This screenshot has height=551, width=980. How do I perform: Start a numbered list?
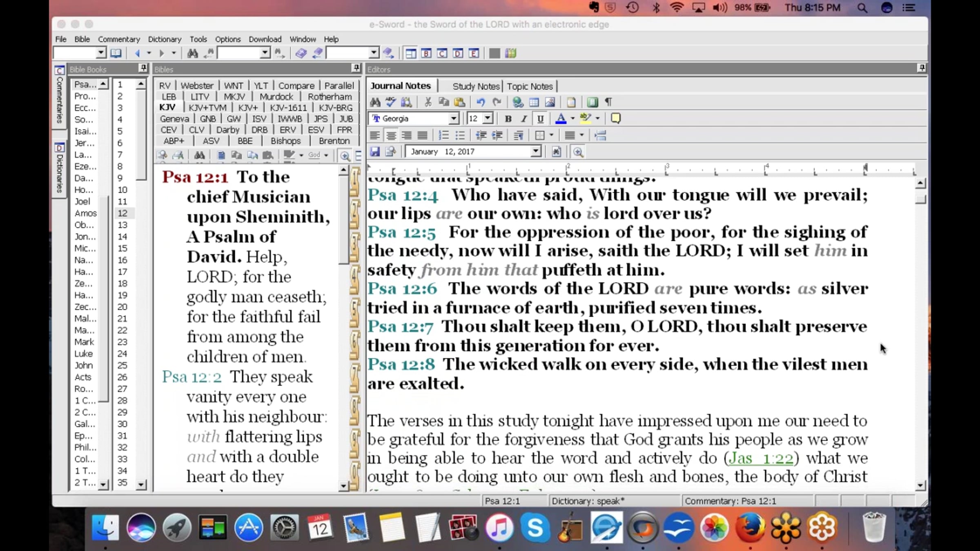[x=443, y=135]
